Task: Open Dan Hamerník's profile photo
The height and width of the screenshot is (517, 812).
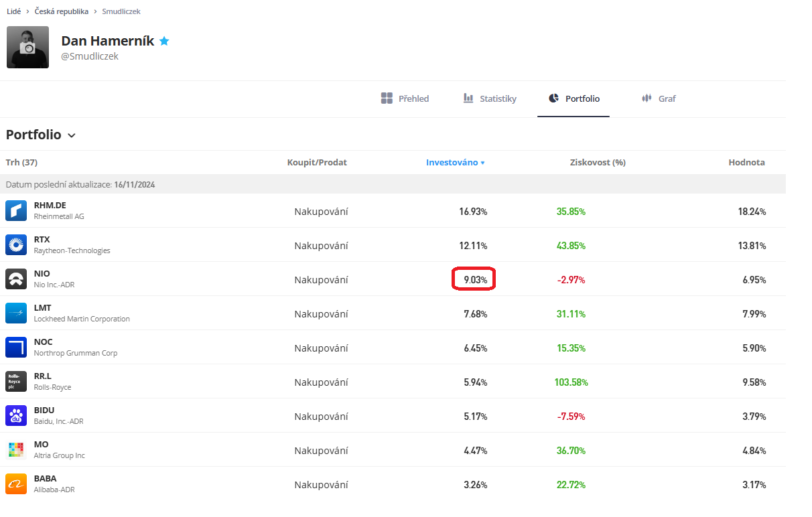Action: 27,47
